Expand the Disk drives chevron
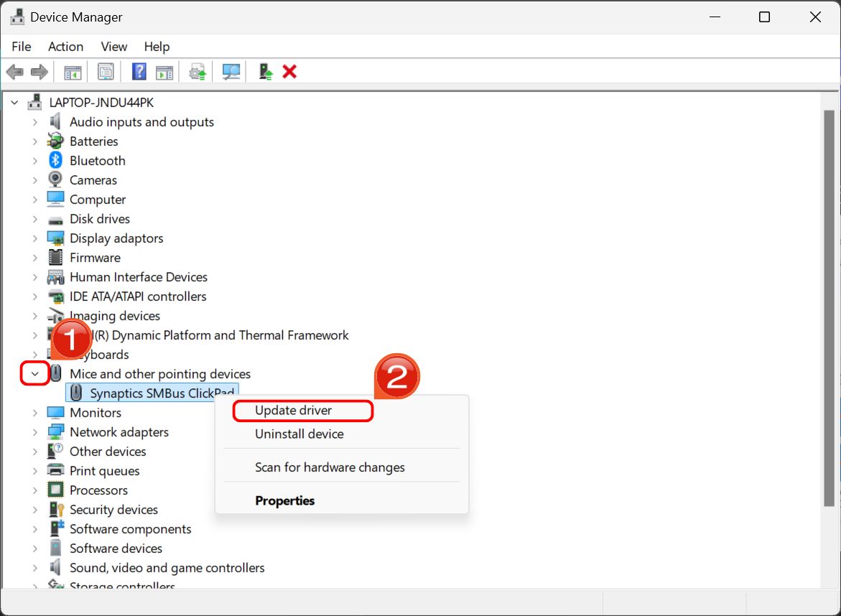This screenshot has width=841, height=616. point(35,219)
